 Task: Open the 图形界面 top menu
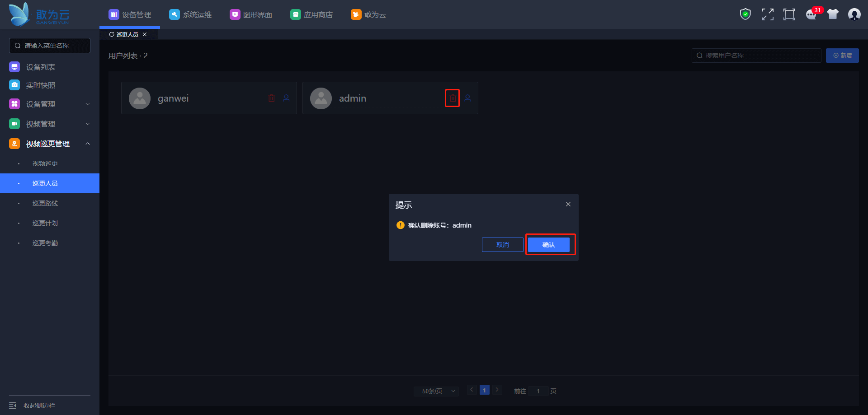pos(251,14)
